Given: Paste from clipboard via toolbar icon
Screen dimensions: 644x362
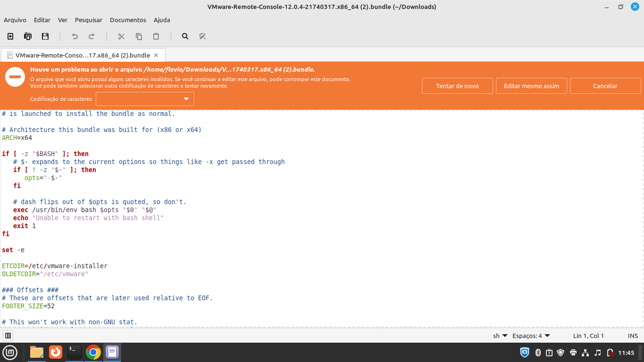Looking at the screenshot, I should [156, 36].
